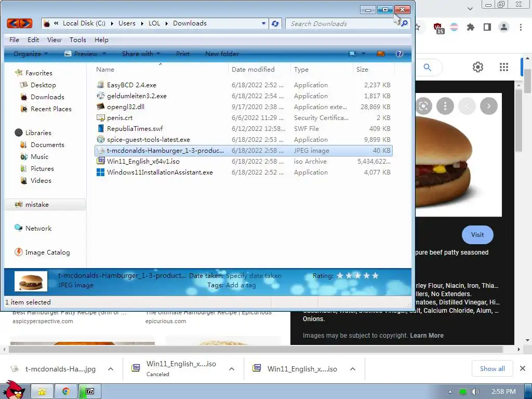Open Google apps grid icon
532x399 pixels.
[x=504, y=67]
